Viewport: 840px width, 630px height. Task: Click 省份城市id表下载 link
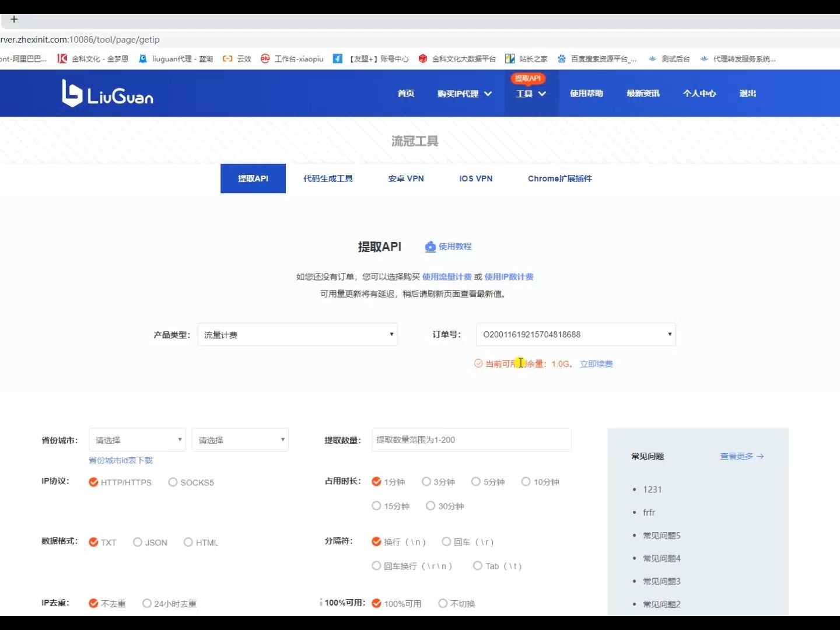pos(121,460)
